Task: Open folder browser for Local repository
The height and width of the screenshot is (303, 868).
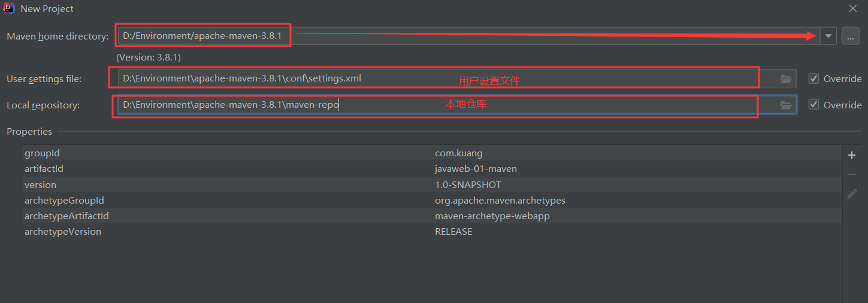Action: (786, 105)
